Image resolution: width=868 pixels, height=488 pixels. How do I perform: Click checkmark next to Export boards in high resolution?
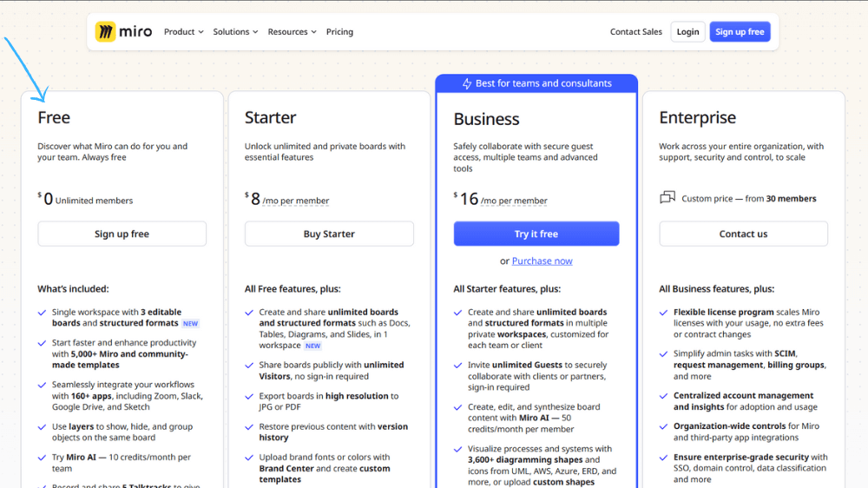[249, 397]
